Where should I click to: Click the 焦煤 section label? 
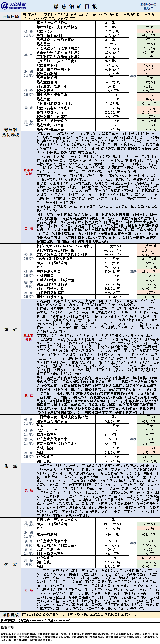pos(10,466)
